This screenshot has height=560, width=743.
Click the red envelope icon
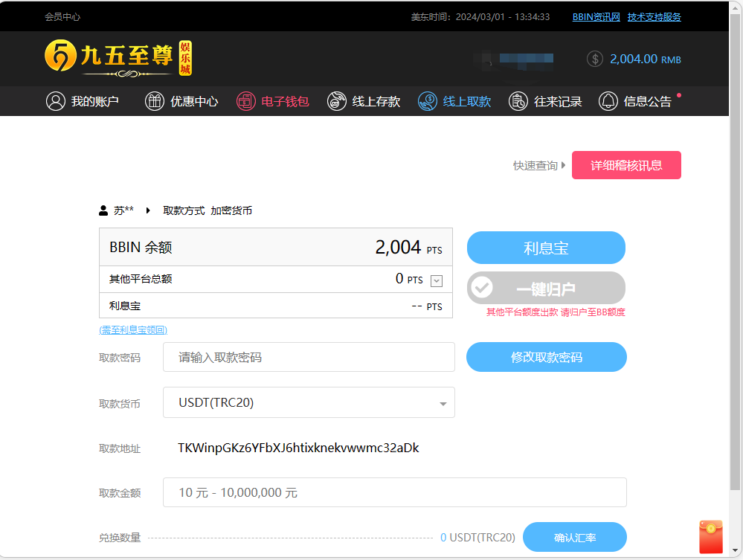pyautogui.click(x=711, y=537)
